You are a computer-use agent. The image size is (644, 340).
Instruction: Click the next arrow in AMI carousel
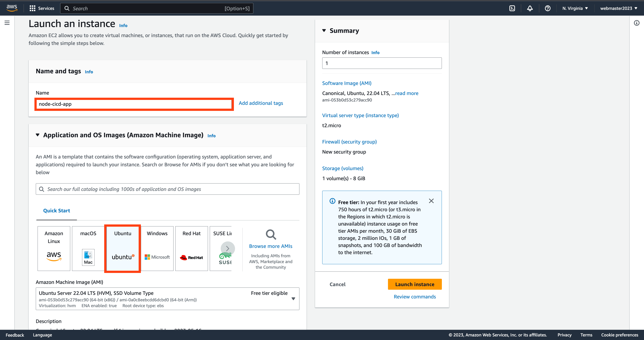228,248
